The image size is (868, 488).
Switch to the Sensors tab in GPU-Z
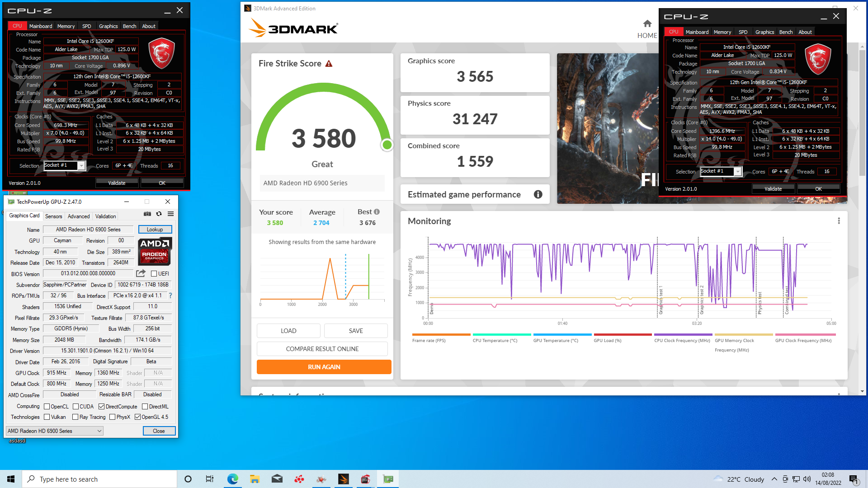(53, 216)
